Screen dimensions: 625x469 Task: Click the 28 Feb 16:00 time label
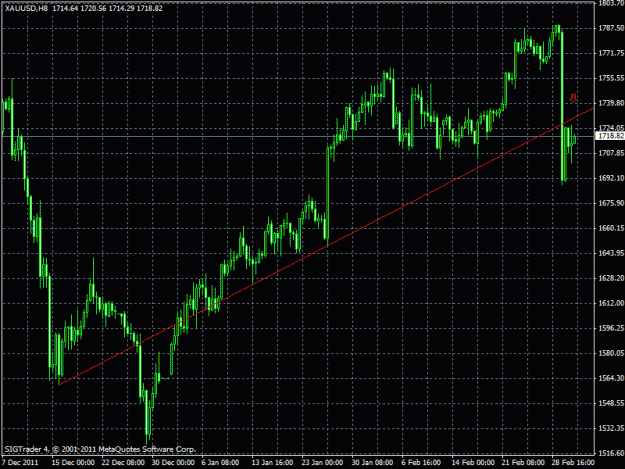(573, 463)
